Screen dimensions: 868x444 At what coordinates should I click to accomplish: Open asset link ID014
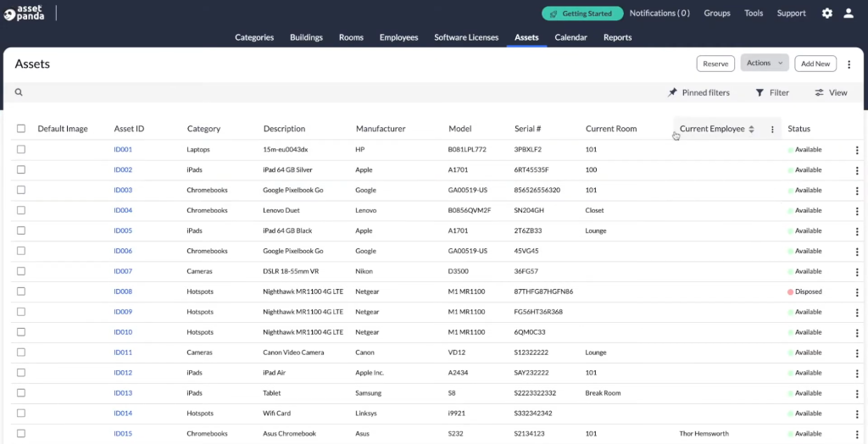(123, 413)
